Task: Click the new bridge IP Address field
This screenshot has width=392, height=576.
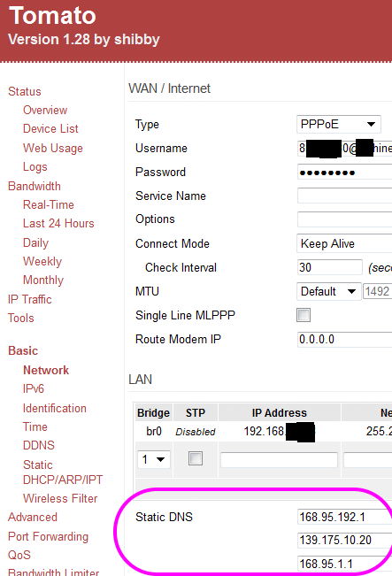Action: [x=279, y=459]
